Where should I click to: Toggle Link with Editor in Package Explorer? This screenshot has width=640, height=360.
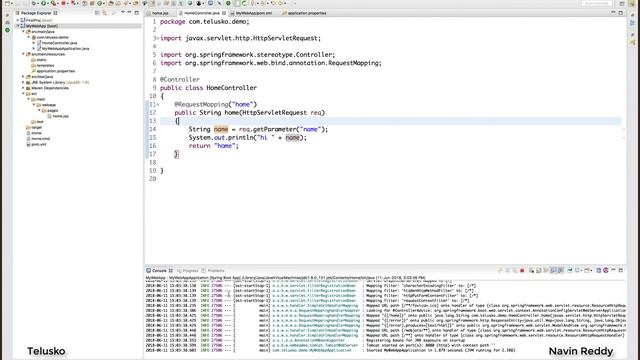click(x=104, y=13)
